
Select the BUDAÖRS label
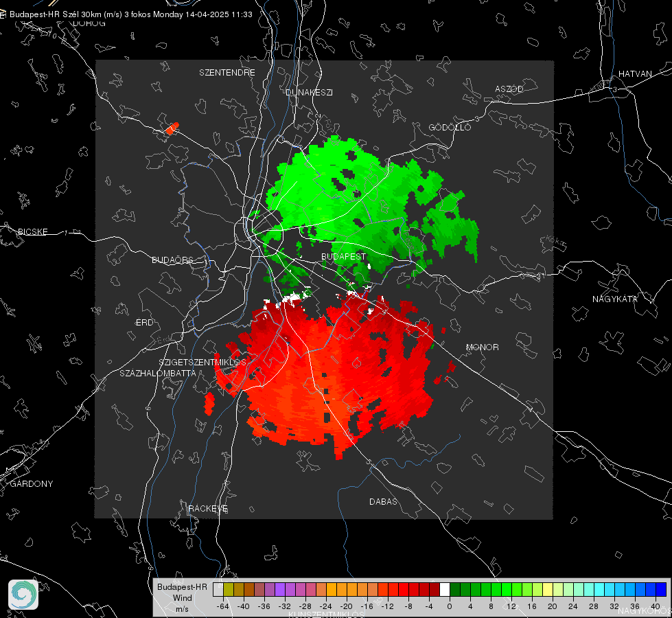(x=173, y=260)
